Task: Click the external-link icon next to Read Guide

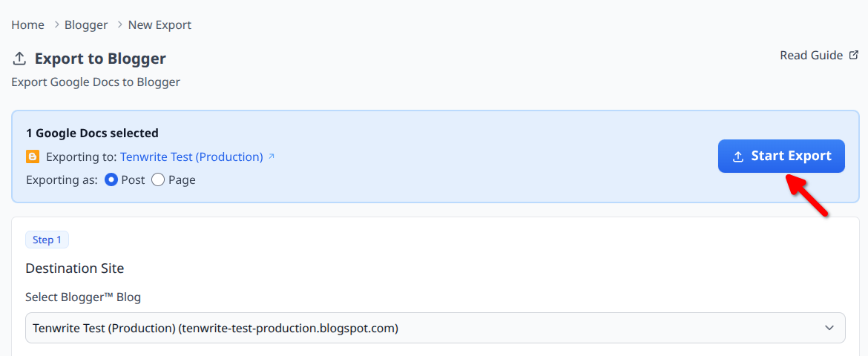Action: [x=854, y=56]
